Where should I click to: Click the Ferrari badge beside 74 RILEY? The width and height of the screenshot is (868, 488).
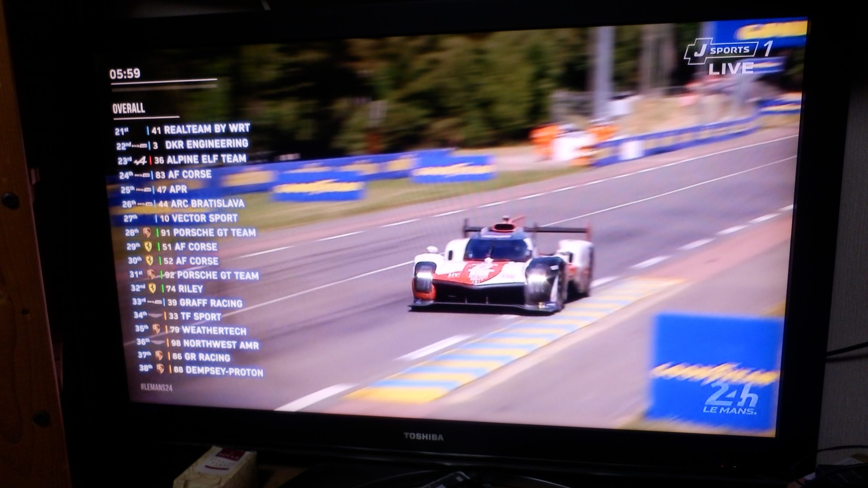(152, 288)
